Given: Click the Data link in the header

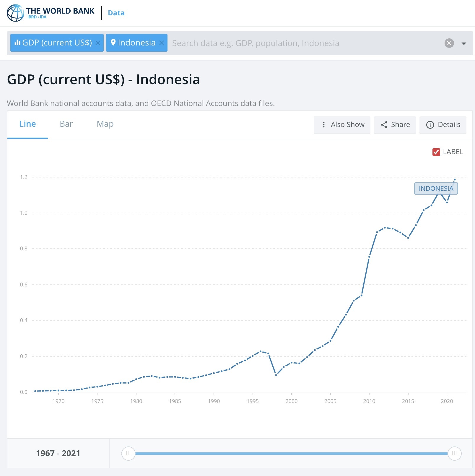Looking at the screenshot, I should [x=116, y=13].
